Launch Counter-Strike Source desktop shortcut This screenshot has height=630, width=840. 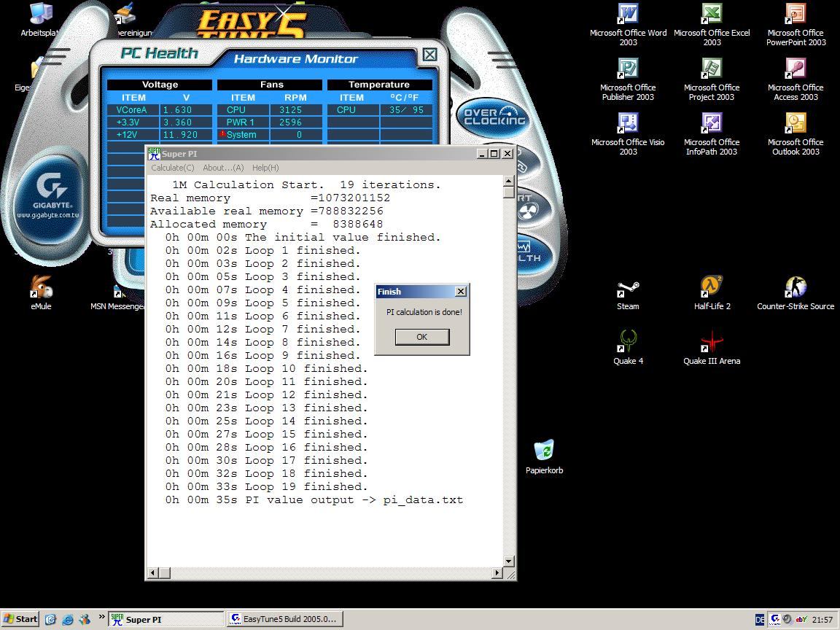[x=796, y=293]
